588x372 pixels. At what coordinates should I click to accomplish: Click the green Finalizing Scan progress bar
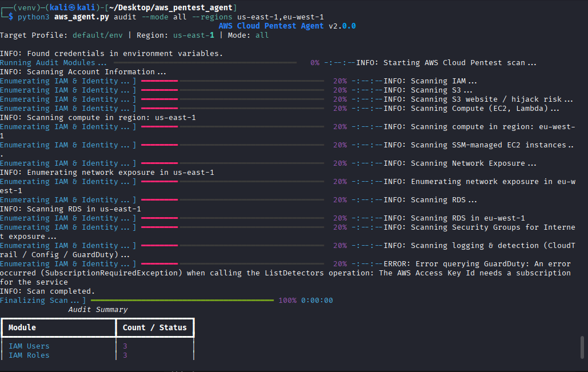tap(182, 301)
